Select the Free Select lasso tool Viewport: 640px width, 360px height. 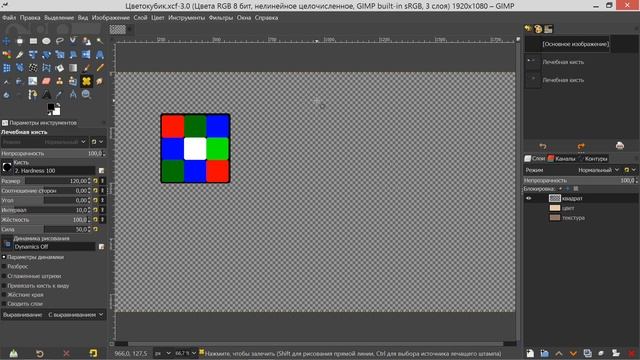[x=60, y=41]
